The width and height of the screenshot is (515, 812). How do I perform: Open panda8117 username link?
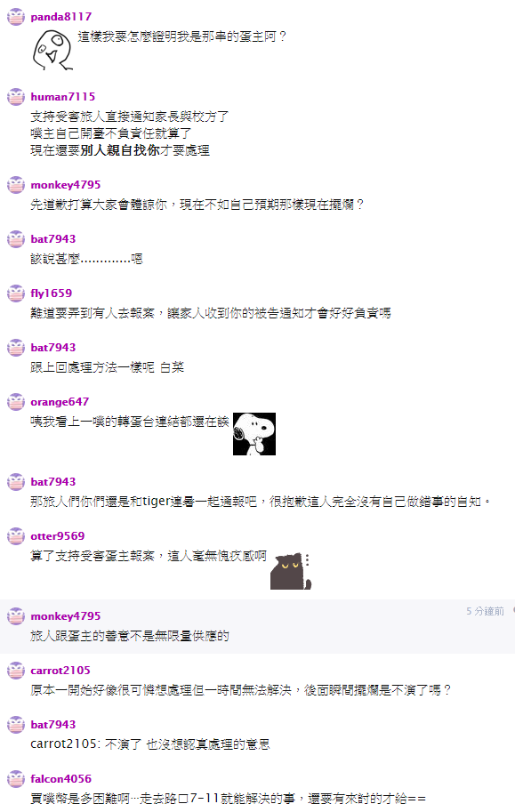[x=61, y=17]
